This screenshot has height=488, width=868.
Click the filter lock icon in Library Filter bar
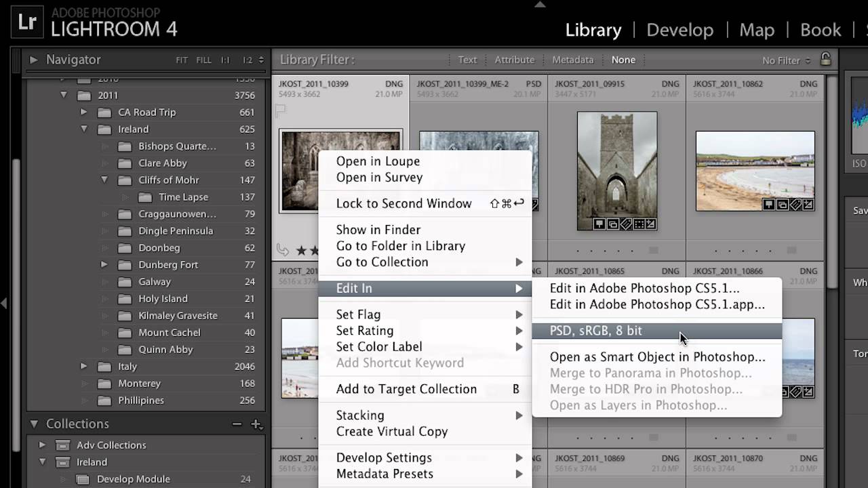(825, 60)
